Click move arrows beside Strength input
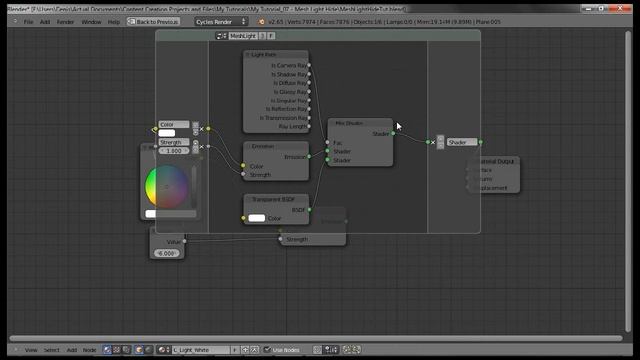Image resolution: width=640 pixels, height=360 pixels. pos(196,147)
